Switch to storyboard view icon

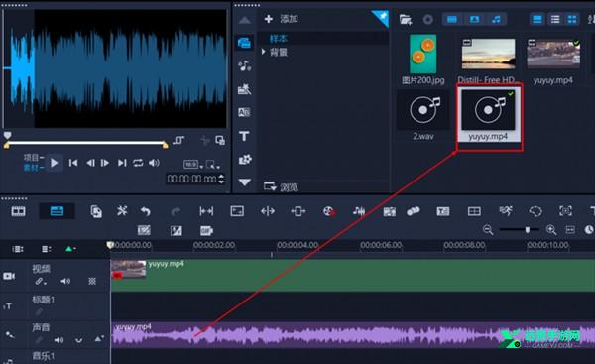(18, 211)
